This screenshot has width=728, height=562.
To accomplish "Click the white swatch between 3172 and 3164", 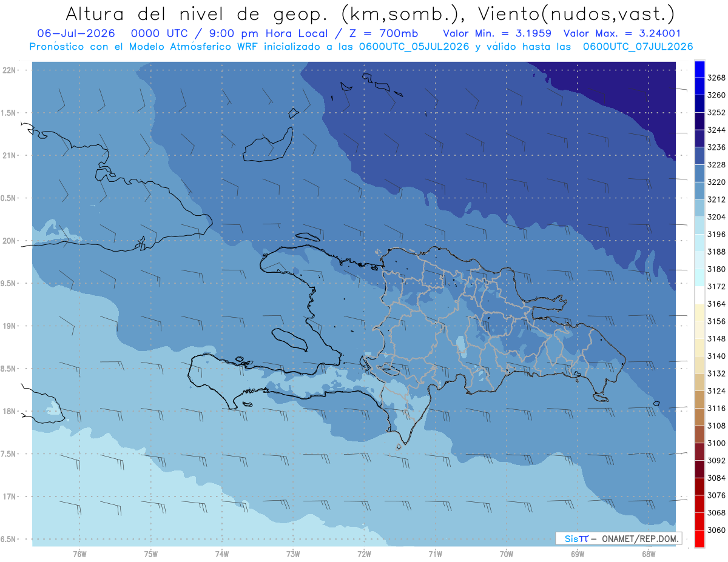I will pyautogui.click(x=699, y=295).
